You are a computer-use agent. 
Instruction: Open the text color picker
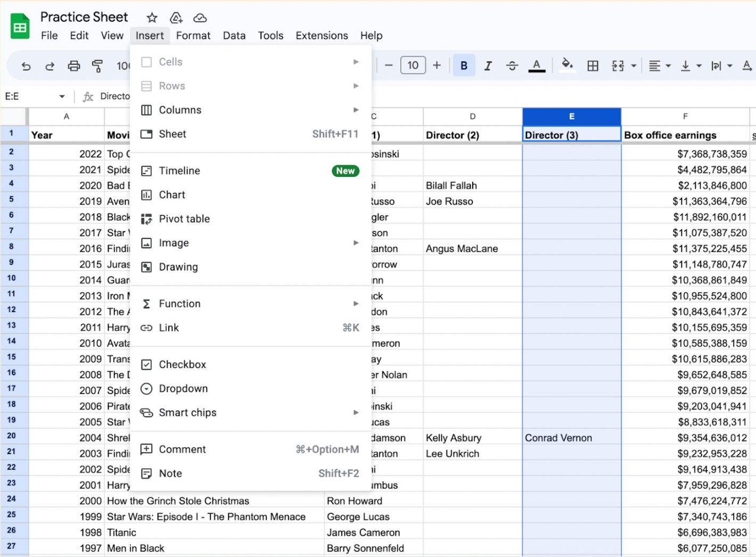click(x=537, y=65)
